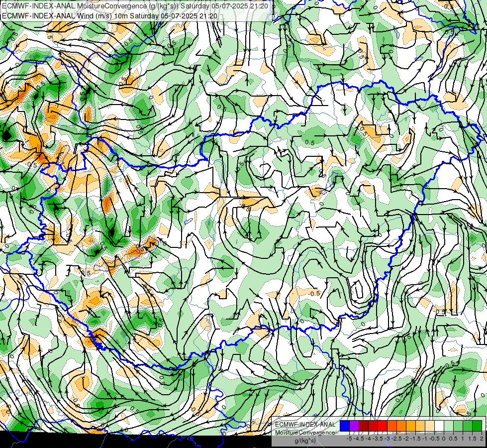Select the amber swatch between -2 and -1.5
The width and height of the screenshot is (487, 448).
click(411, 426)
